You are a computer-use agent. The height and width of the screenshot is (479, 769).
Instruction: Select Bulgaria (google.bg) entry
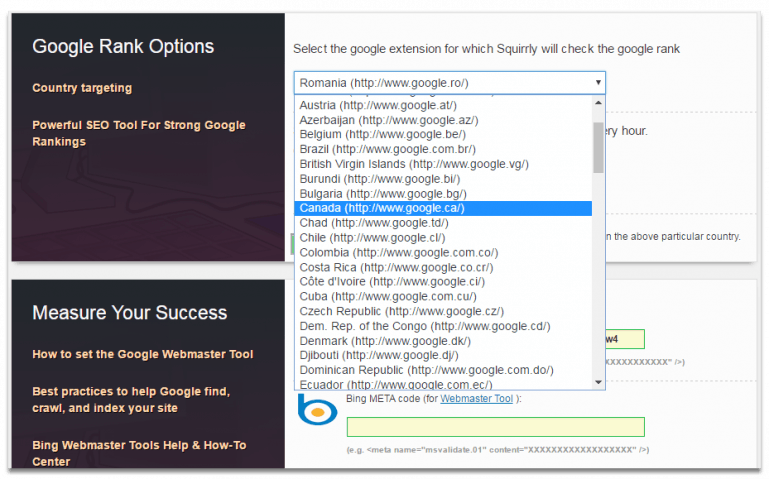tap(443, 194)
